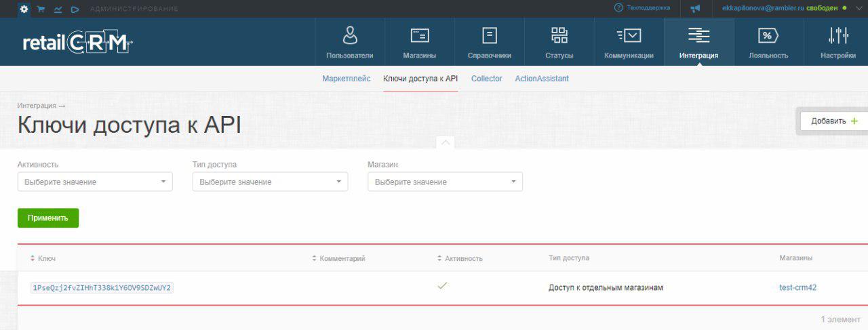
Task: Click the Интеграция breadcrumb link
Action: [37, 106]
